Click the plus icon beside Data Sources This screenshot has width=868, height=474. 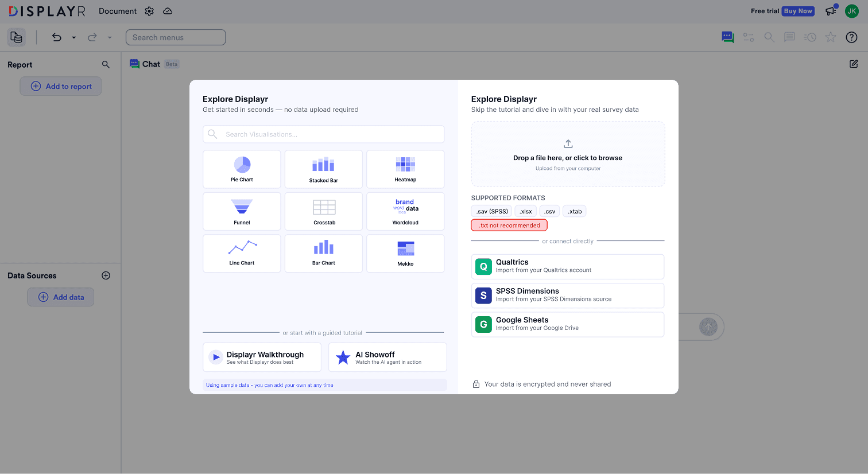(x=106, y=275)
